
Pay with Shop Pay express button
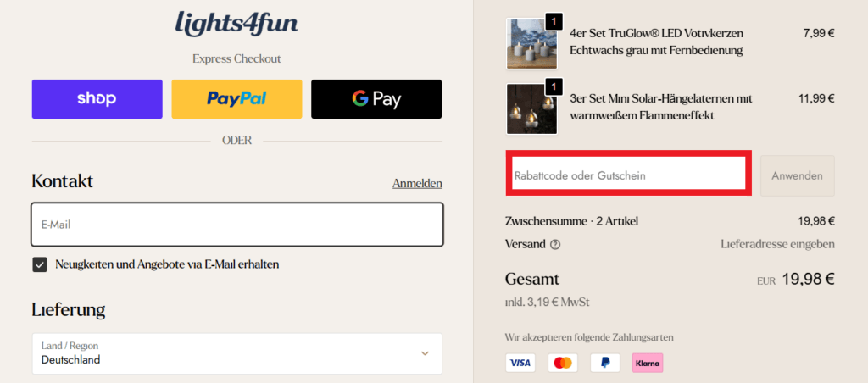[97, 99]
